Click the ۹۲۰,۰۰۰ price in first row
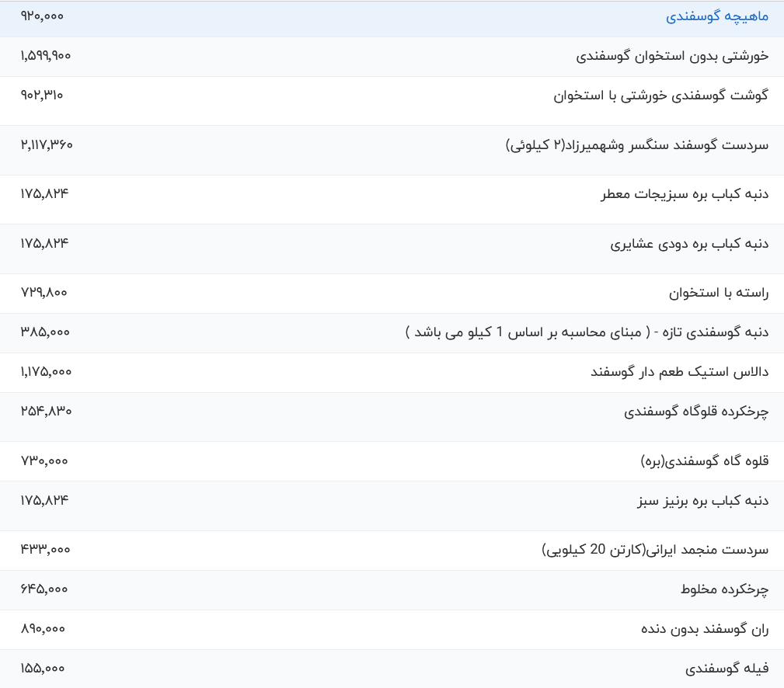 pyautogui.click(x=42, y=16)
